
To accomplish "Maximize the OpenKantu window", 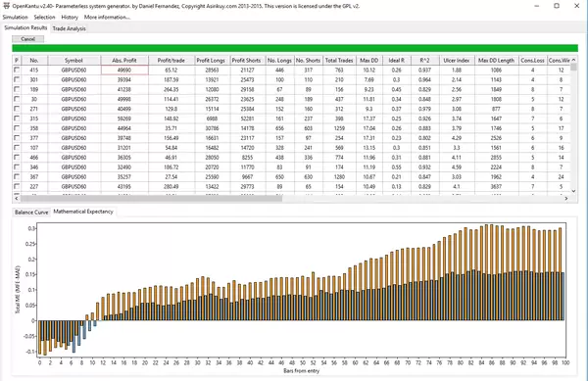I will pos(557,6).
